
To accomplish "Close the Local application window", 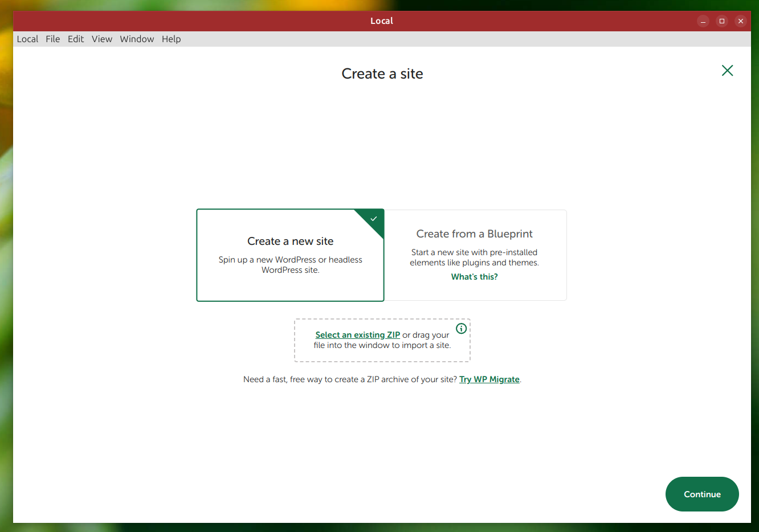I will 741,21.
